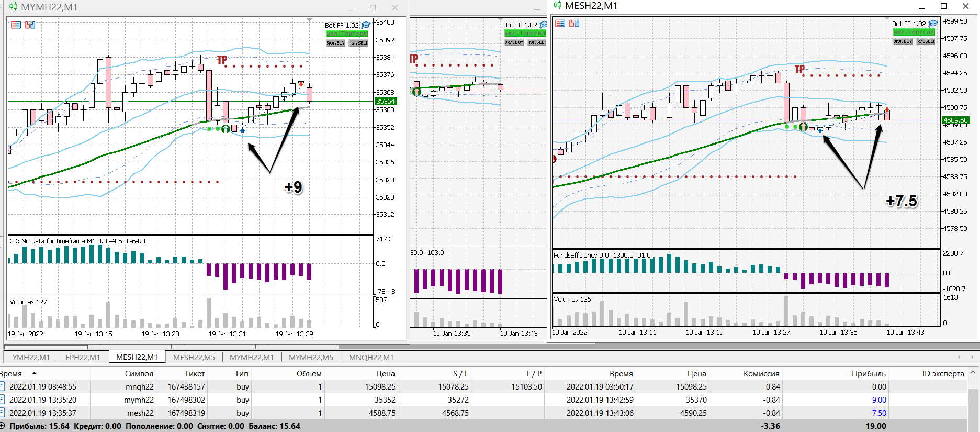
Task: Switch to the MYMH22,M5 chart tab
Action: [311, 357]
